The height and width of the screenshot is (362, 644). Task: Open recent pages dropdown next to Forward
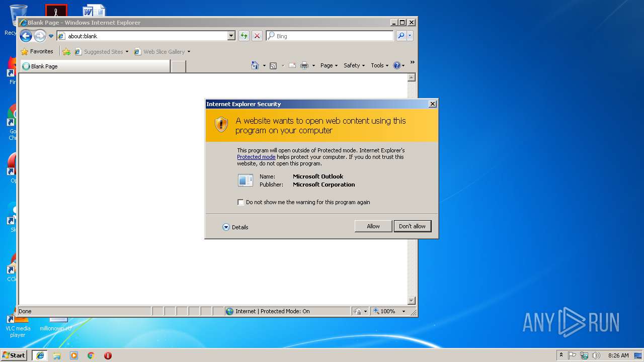click(51, 36)
